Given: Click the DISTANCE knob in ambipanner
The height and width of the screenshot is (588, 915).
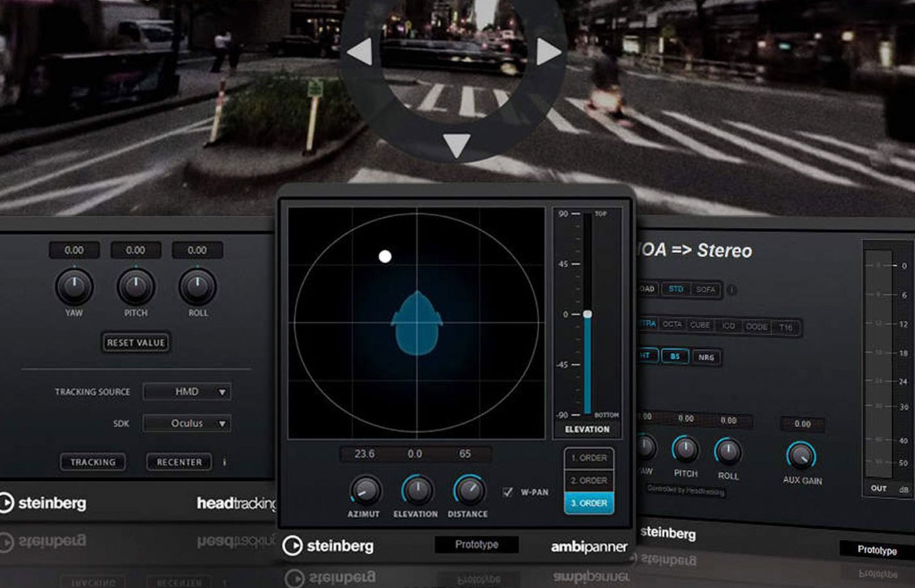Looking at the screenshot, I should (x=468, y=490).
